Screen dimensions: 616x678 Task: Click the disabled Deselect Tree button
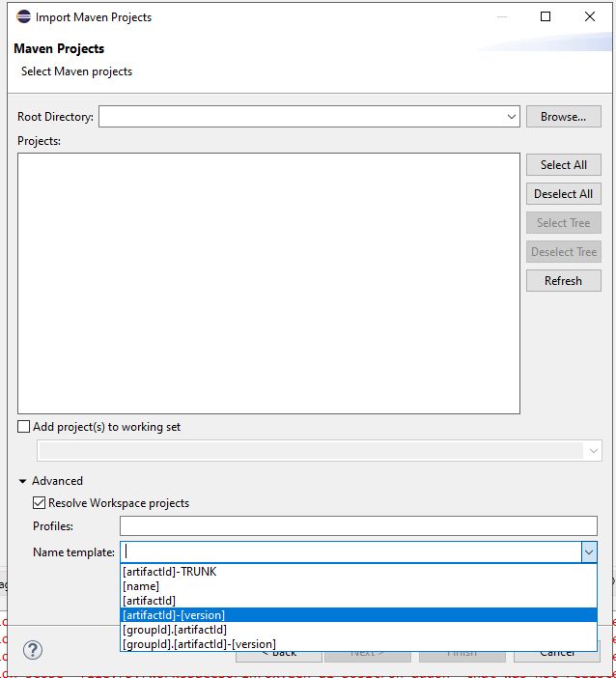[x=563, y=252]
